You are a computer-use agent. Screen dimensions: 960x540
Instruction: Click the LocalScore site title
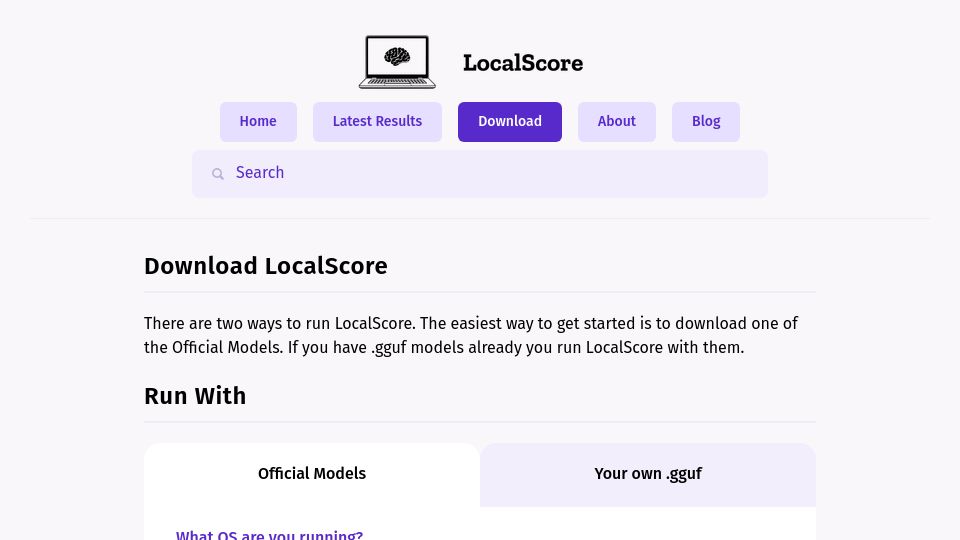click(523, 62)
